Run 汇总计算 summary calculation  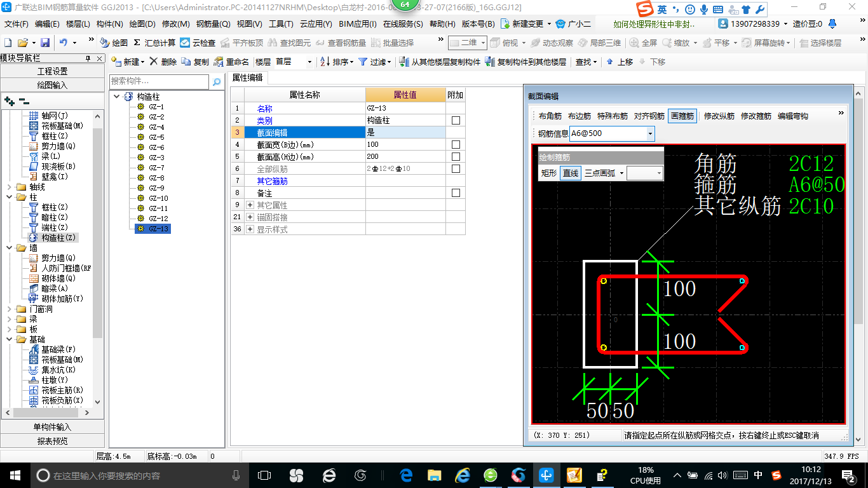tap(154, 43)
